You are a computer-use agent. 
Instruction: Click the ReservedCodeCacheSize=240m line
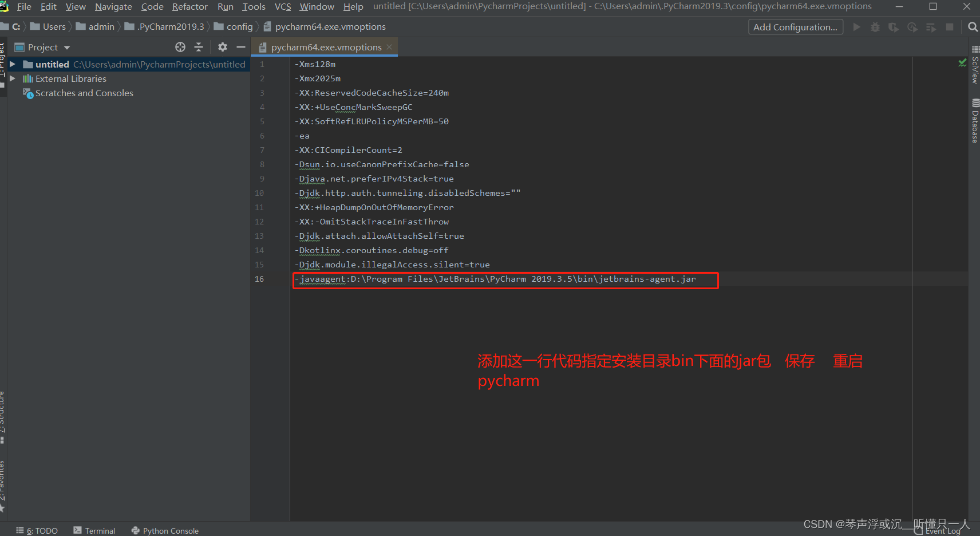pos(372,93)
